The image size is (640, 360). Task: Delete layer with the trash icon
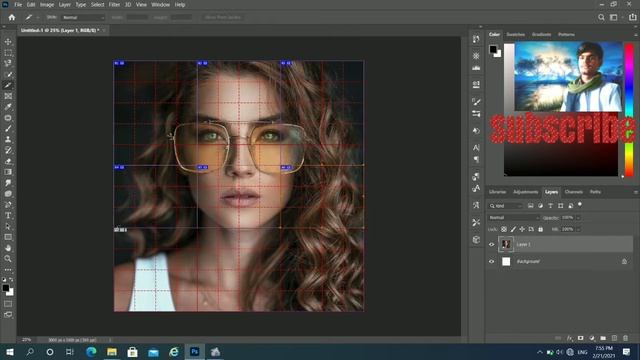(625, 338)
